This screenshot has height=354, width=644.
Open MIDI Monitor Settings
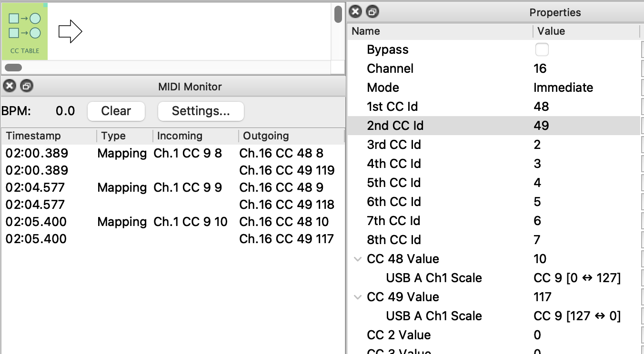coord(201,111)
